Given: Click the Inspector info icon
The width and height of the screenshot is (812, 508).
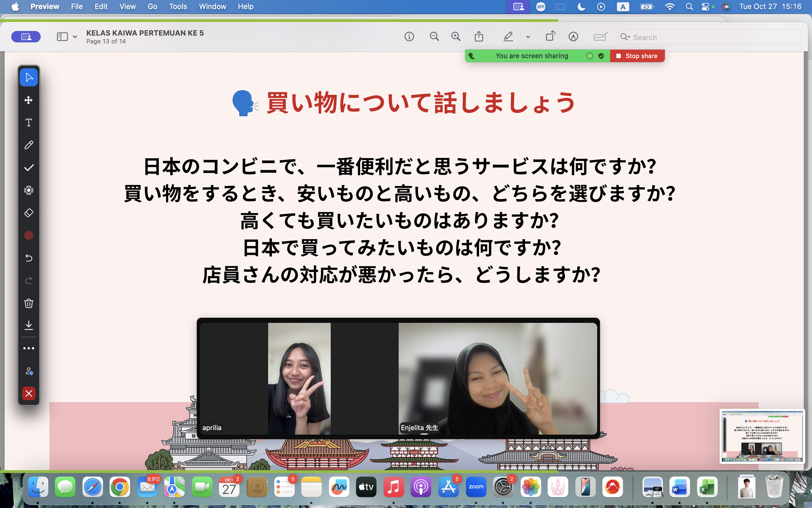Looking at the screenshot, I should pyautogui.click(x=409, y=37).
